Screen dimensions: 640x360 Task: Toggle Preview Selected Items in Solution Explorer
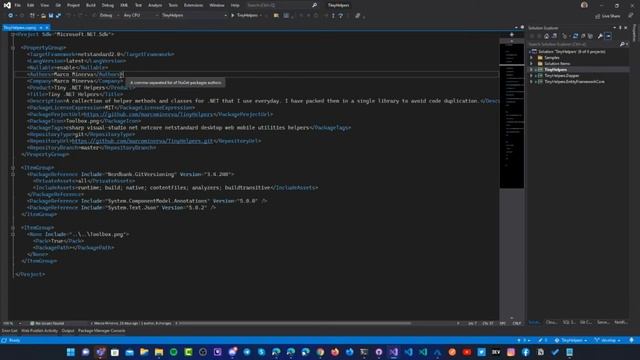tap(608, 36)
